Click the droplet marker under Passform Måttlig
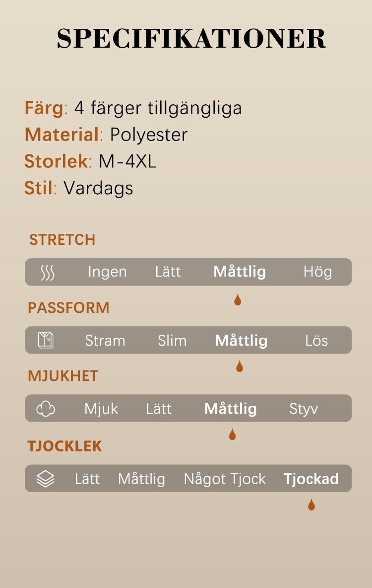Image resolution: width=372 pixels, height=588 pixels. pos(240,366)
